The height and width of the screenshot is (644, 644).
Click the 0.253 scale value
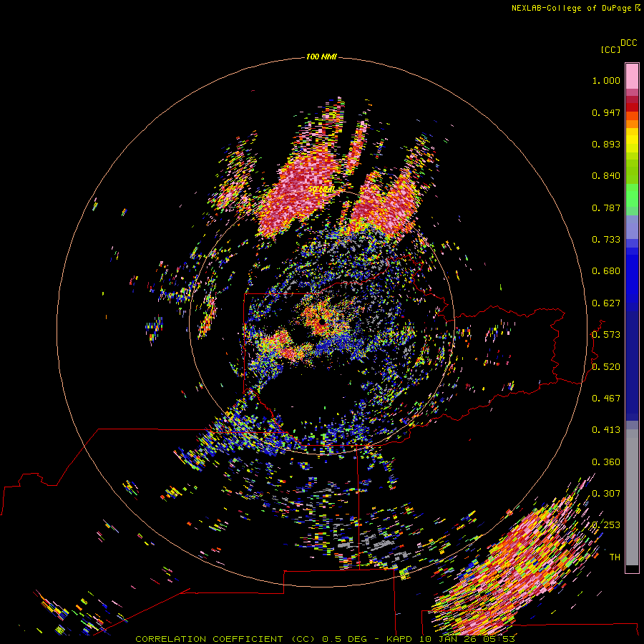(x=606, y=525)
